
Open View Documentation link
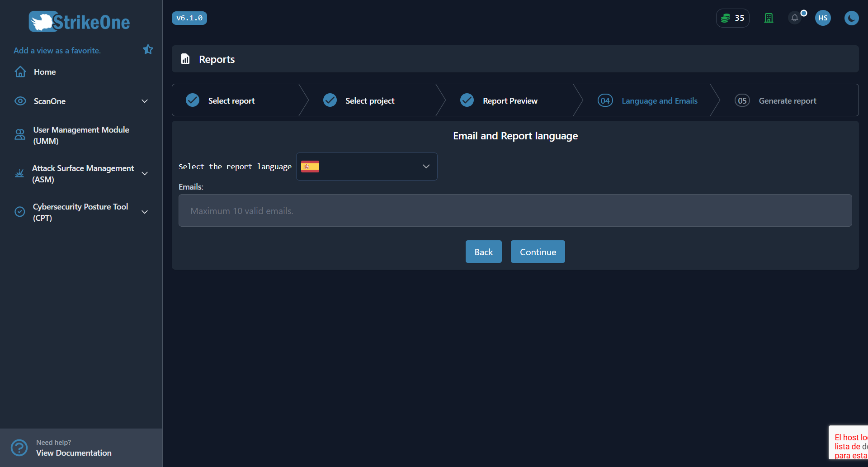point(74,453)
